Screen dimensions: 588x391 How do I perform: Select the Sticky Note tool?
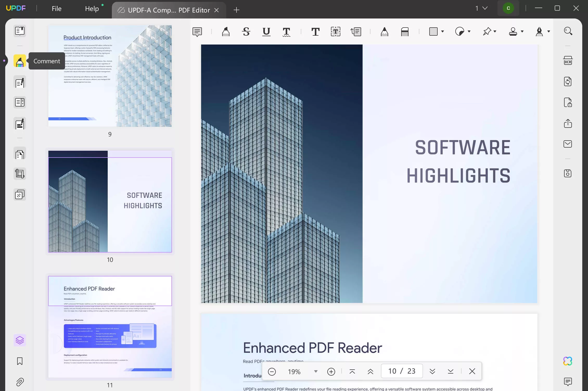pyautogui.click(x=197, y=32)
